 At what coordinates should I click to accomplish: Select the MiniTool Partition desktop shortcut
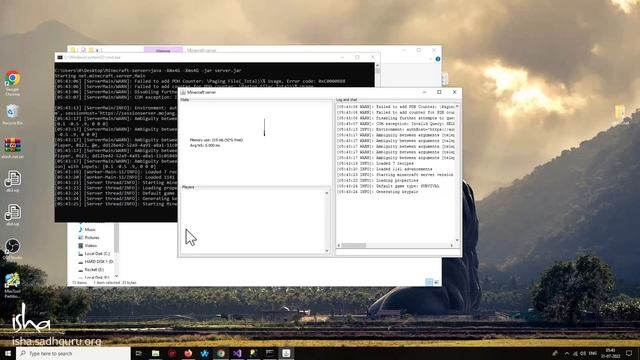(13, 285)
